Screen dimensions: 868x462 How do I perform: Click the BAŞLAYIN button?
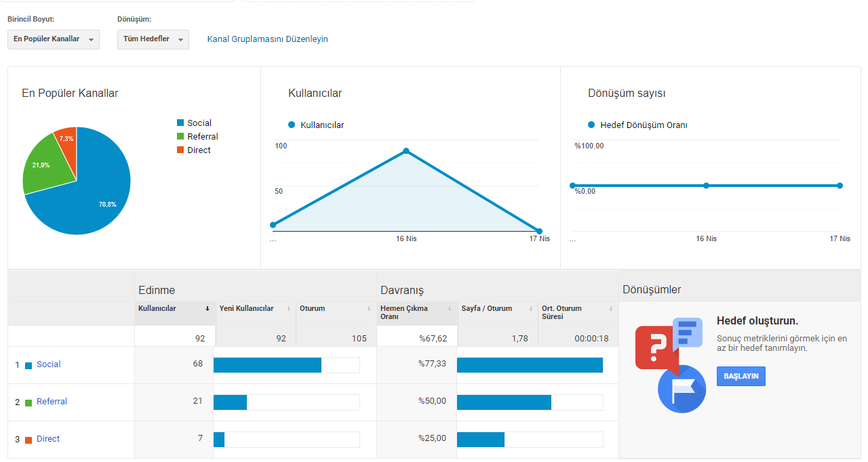coord(741,376)
